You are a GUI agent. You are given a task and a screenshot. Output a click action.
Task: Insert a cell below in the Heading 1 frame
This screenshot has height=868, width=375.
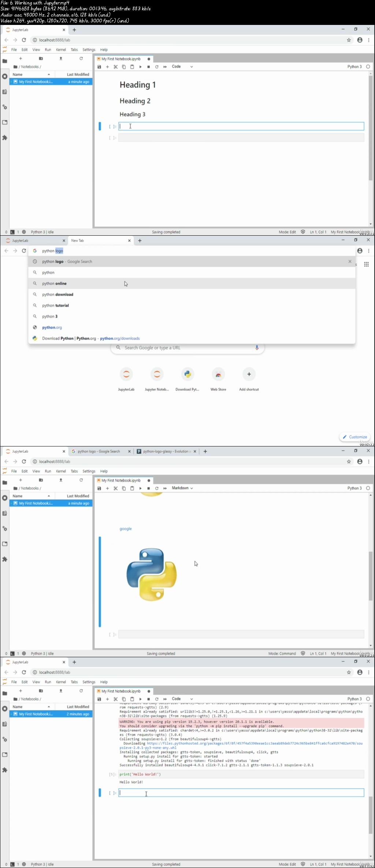tap(107, 67)
